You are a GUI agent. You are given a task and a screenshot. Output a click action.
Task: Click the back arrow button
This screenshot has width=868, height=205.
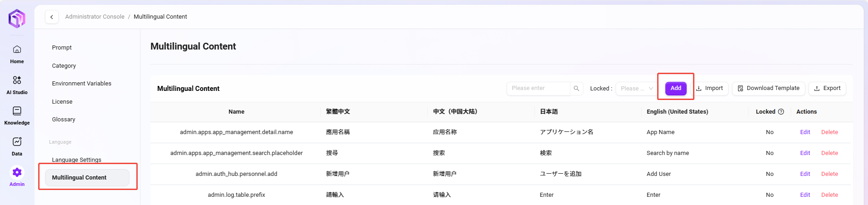(52, 17)
